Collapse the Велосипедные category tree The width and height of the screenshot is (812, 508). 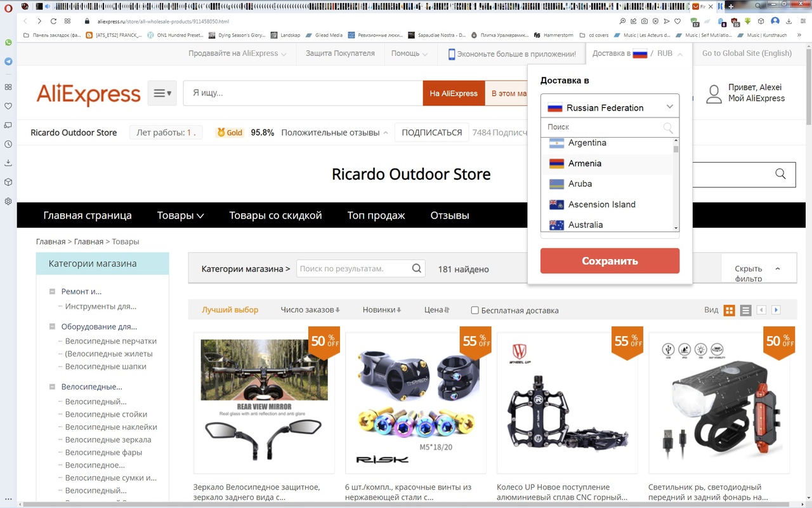coord(53,387)
